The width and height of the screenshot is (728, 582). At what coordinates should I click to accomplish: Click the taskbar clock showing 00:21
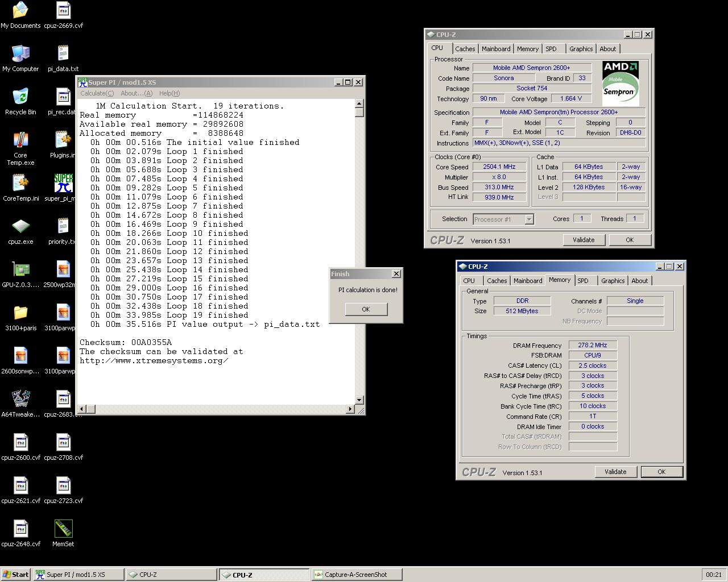click(714, 575)
